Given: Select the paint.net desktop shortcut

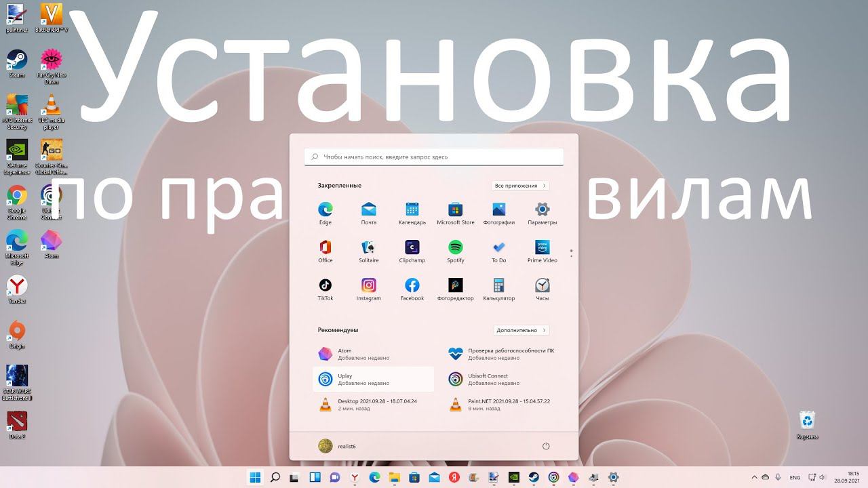Looking at the screenshot, I should click(16, 18).
